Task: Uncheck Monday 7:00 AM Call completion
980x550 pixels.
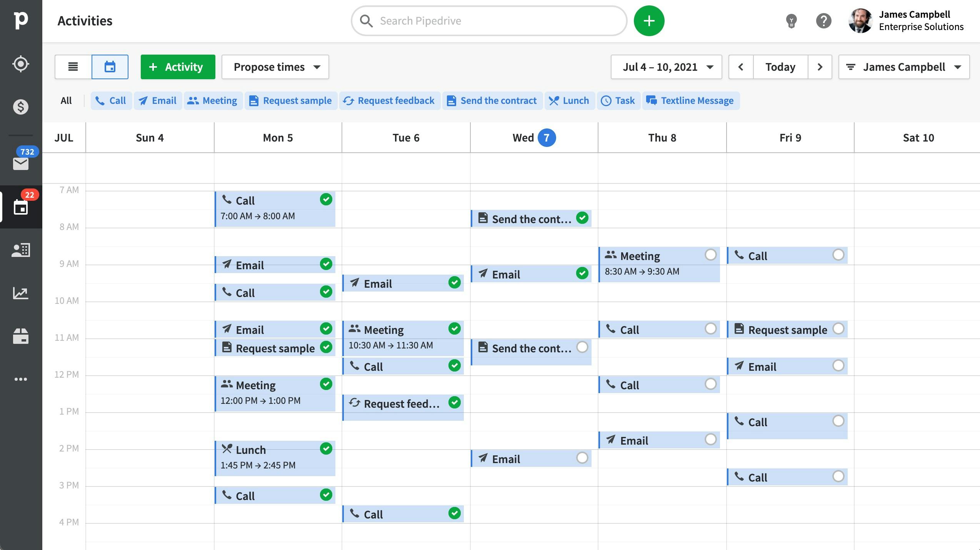Action: tap(326, 200)
